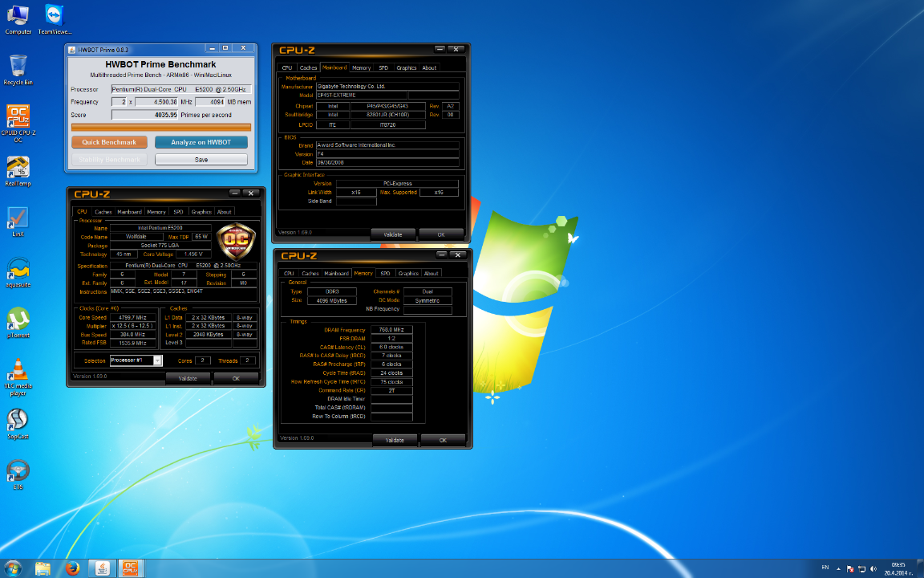
Task: Open Mainboard tab in CPU-Z processor window
Action: [129, 212]
